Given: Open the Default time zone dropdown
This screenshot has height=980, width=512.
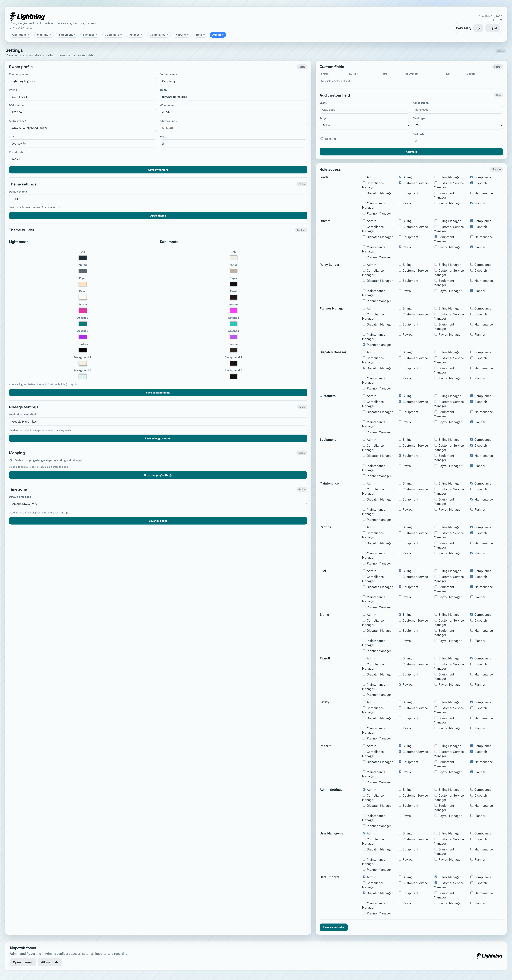Looking at the screenshot, I should pos(158,504).
